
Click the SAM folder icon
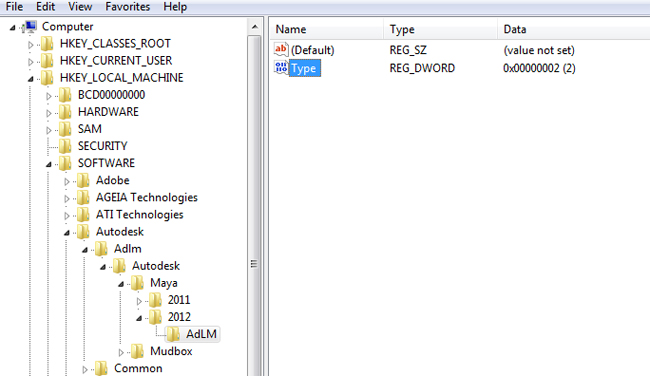[65, 129]
